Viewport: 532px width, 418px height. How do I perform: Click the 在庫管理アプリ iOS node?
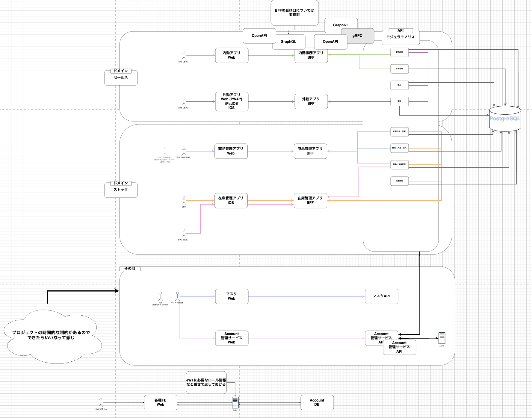click(231, 201)
